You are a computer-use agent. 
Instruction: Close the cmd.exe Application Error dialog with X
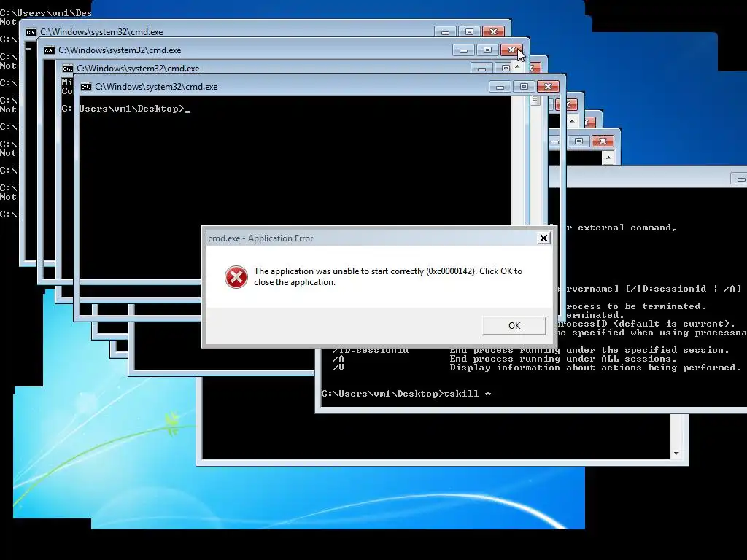pyautogui.click(x=543, y=238)
